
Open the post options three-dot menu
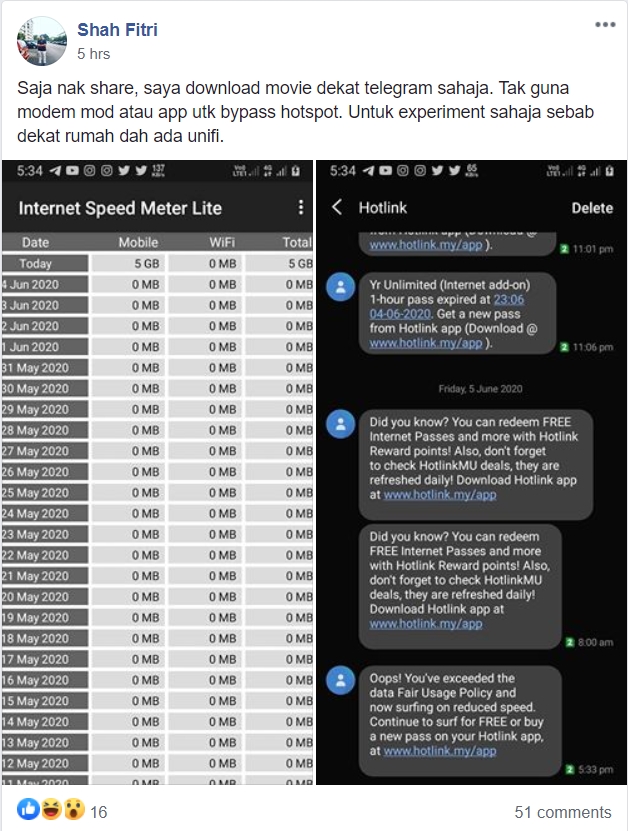click(x=605, y=25)
